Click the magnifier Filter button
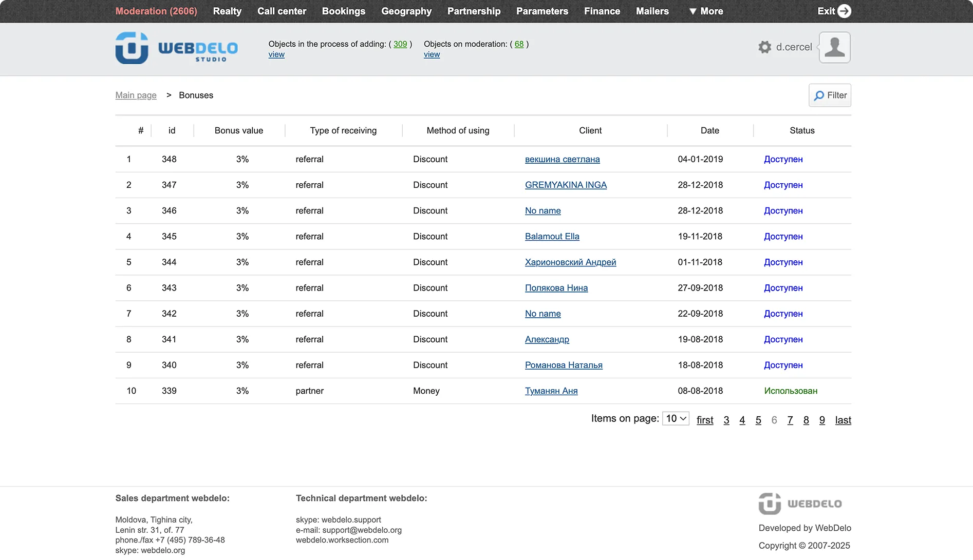Screen dimensions: 973x560 pos(830,95)
